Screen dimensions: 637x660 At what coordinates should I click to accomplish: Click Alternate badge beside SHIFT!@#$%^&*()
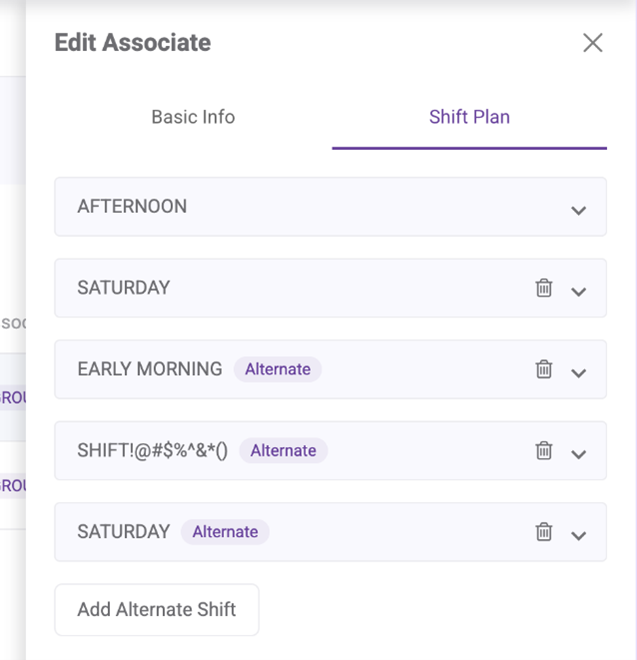283,450
